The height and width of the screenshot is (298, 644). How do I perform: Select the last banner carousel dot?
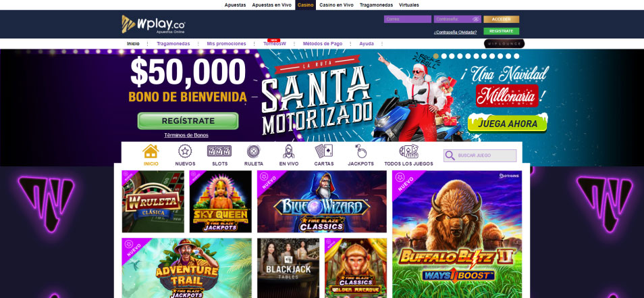[516, 56]
